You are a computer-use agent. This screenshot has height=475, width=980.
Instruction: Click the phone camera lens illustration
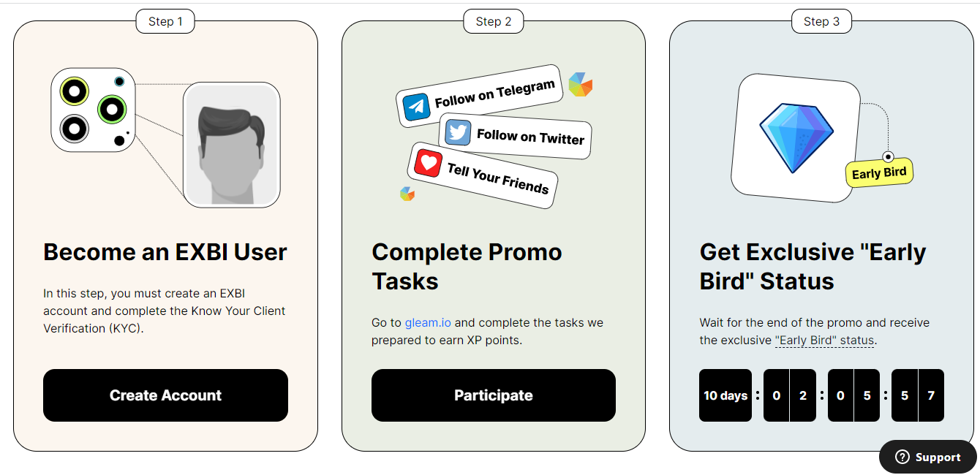pyautogui.click(x=93, y=110)
